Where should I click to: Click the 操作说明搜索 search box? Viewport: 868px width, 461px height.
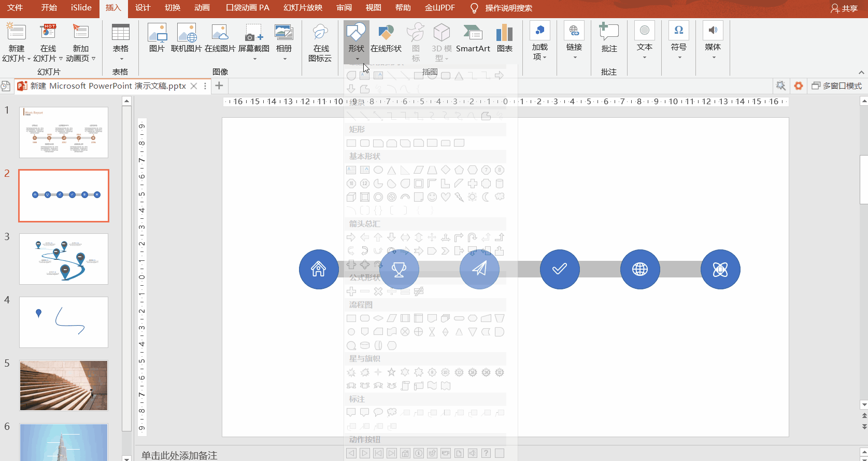pos(508,8)
